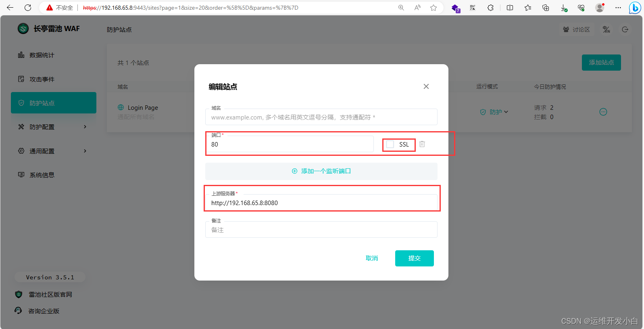The height and width of the screenshot is (329, 644).
Task: Add a listening port via 添加一个监听端口
Action: click(x=321, y=171)
